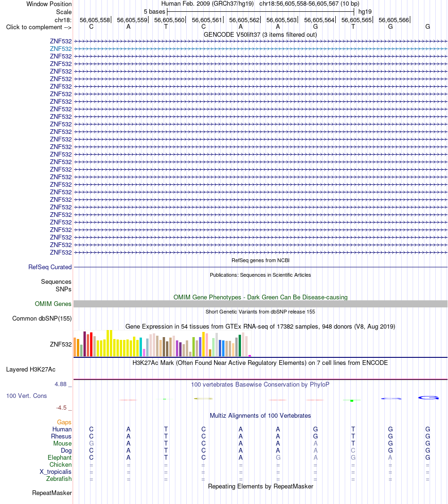Open 'Short Genetic Variants from dbSNP release 155'
The image size is (448, 504).
tap(260, 312)
